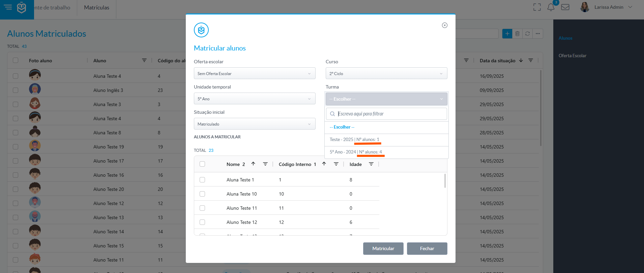The image size is (644, 273).
Task: Open Unidade temporal dropdown showing 5º Ano
Action: click(255, 99)
